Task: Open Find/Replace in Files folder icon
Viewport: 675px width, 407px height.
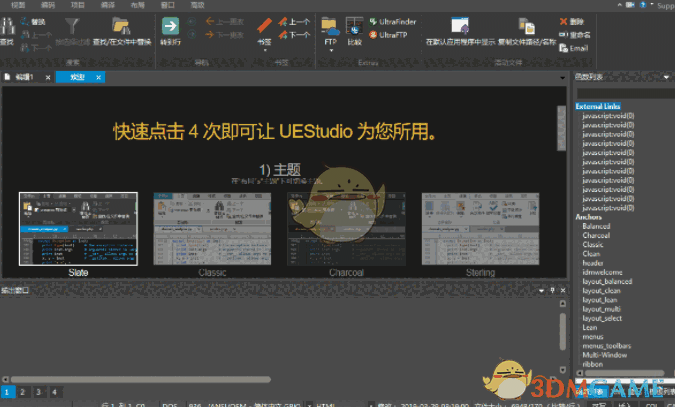Action: tap(121, 26)
